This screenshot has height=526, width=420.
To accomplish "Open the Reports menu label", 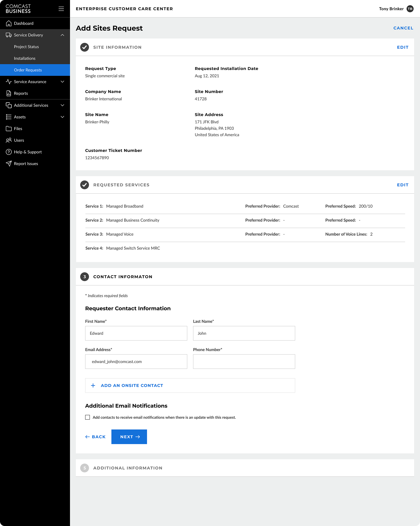I will [21, 93].
